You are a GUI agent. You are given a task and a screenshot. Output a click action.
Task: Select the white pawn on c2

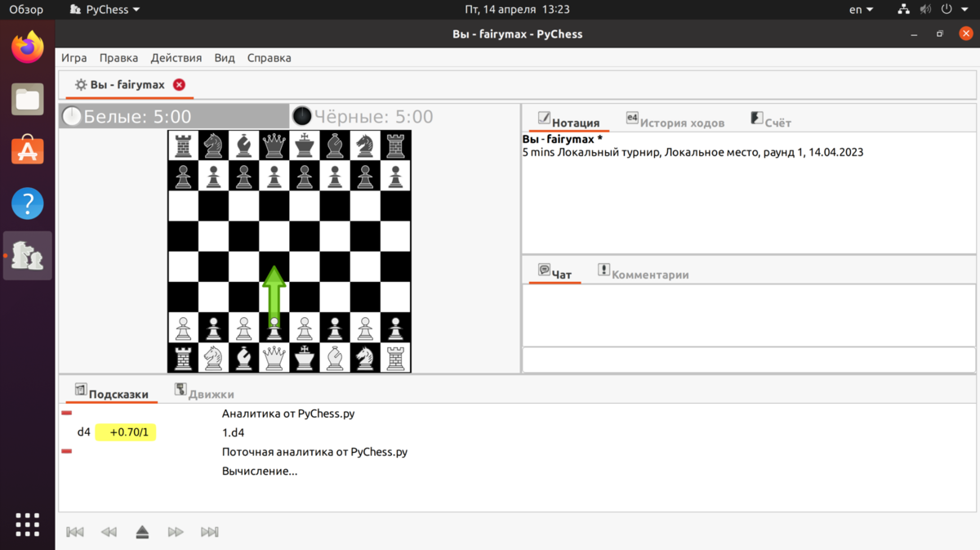click(x=244, y=328)
